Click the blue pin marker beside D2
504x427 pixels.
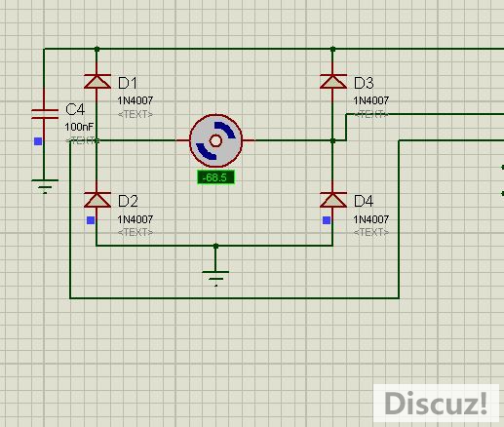tap(91, 220)
